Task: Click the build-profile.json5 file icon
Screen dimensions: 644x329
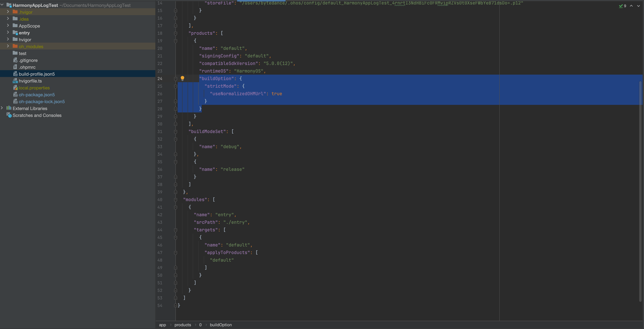Action: pyautogui.click(x=15, y=74)
